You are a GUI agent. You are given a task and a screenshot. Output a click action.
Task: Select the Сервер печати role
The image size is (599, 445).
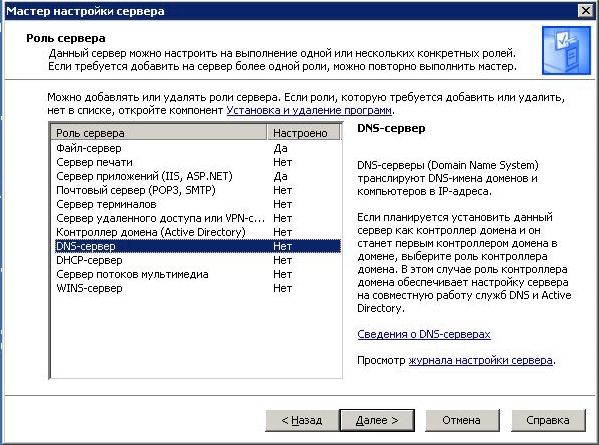click(x=197, y=162)
